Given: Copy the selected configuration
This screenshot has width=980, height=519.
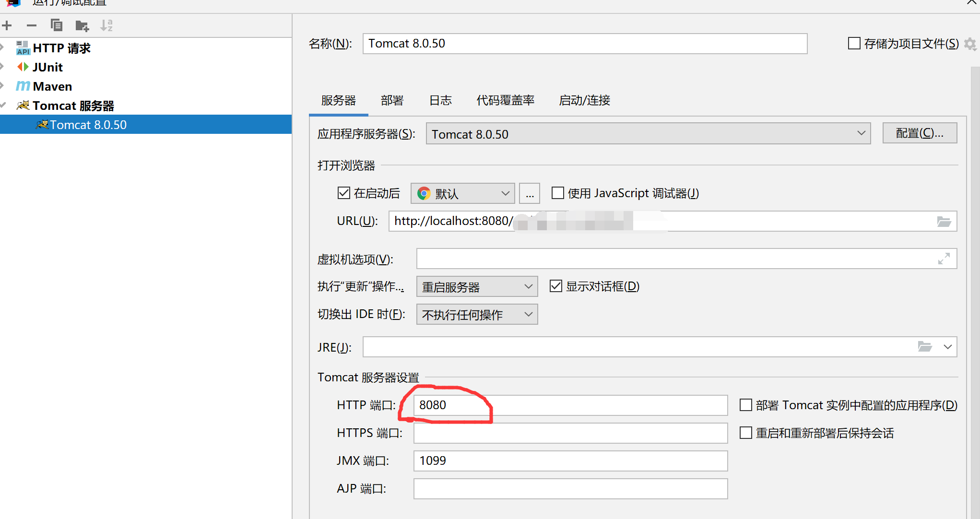Looking at the screenshot, I should point(57,25).
